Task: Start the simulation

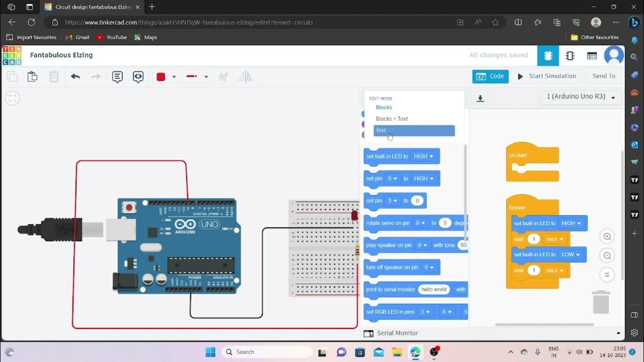Action: tap(547, 76)
